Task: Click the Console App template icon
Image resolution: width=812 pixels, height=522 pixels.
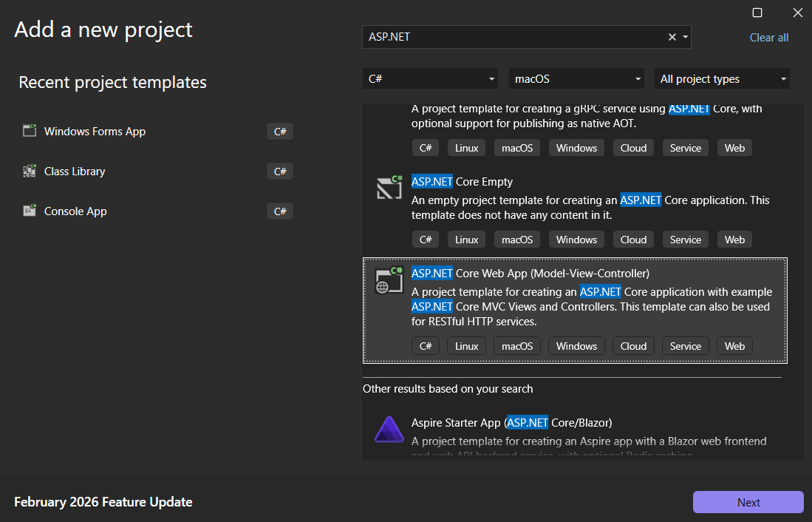Action: point(30,211)
